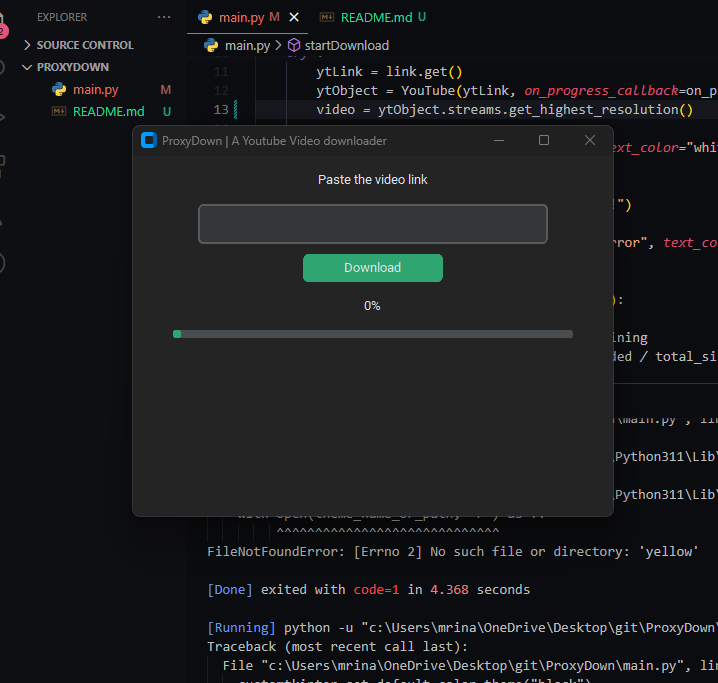This screenshot has height=683, width=718.
Task: Click startDownload symbol in breadcrumb
Action: tap(347, 45)
